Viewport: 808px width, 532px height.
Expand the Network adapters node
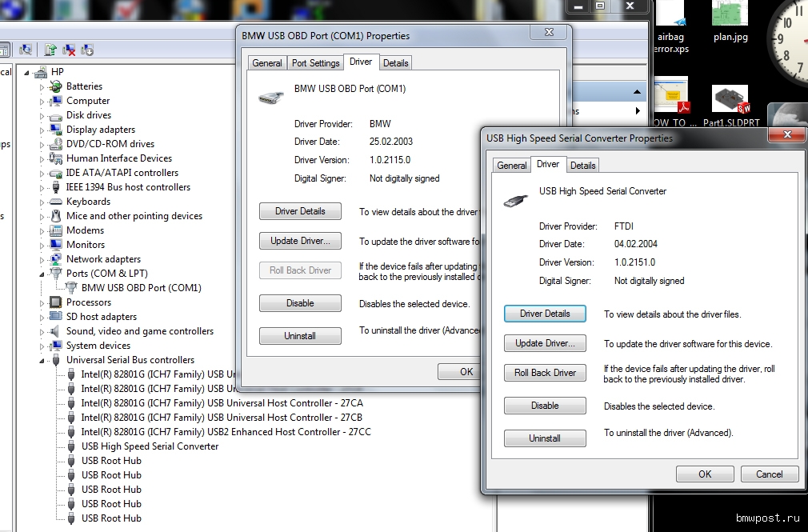tap(42, 259)
